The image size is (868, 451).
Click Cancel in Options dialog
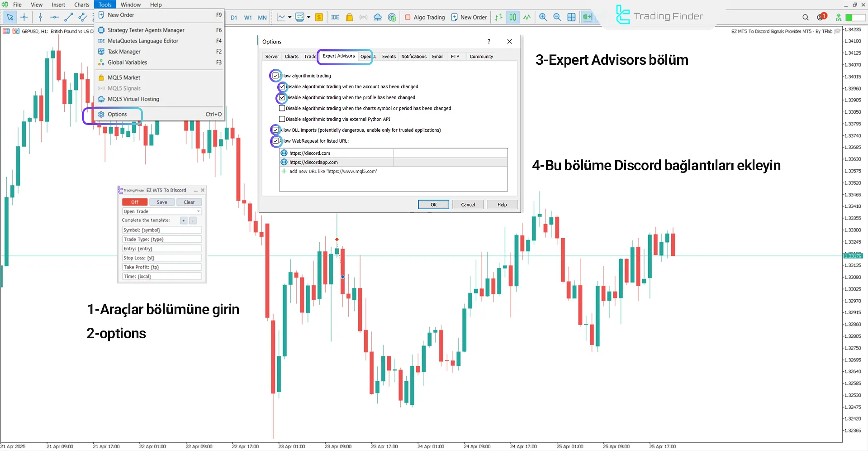point(468,205)
